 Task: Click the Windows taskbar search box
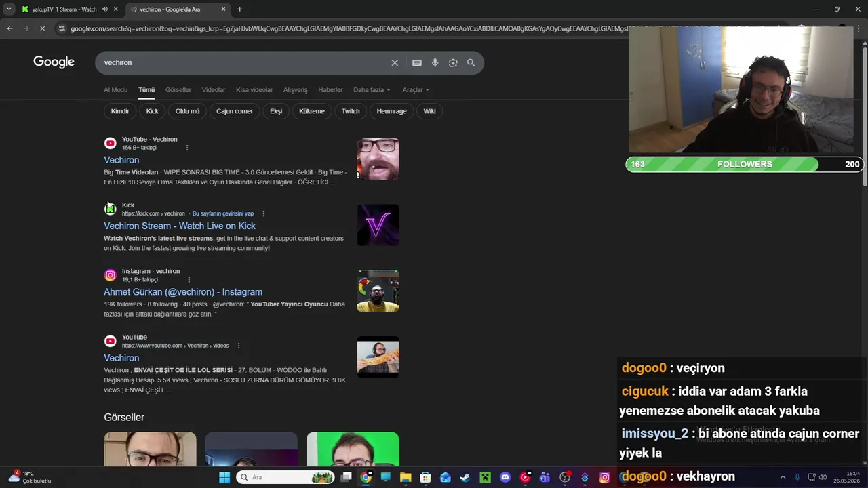285,477
